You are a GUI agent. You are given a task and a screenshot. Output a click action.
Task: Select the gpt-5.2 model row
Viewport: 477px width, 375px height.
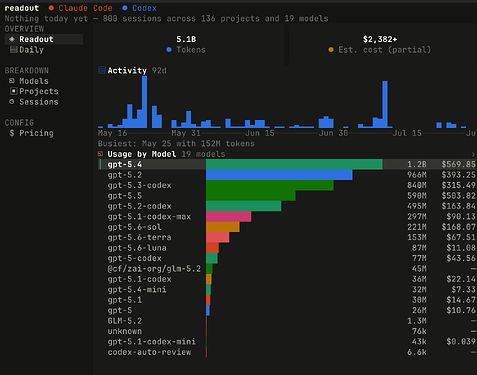pos(287,175)
